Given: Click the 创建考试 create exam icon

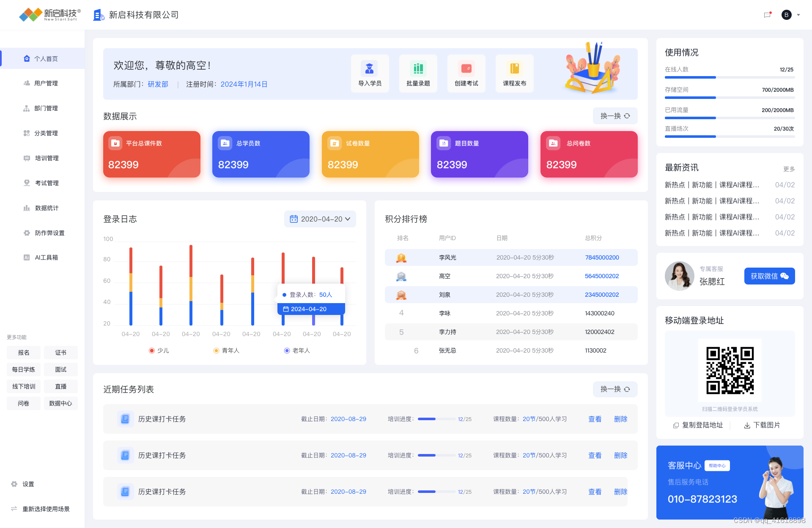Looking at the screenshot, I should tap(466, 68).
